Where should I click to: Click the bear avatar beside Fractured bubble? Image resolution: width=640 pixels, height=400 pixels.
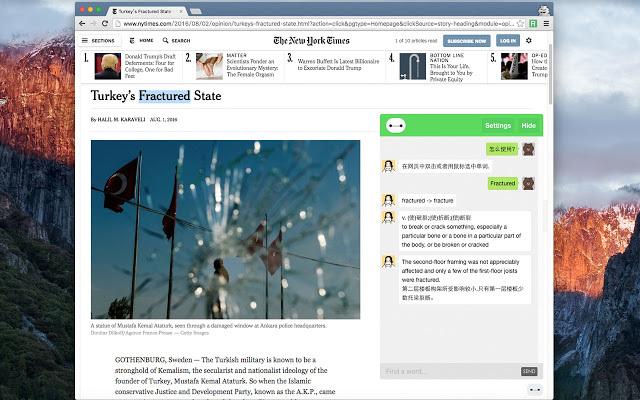coord(529,184)
